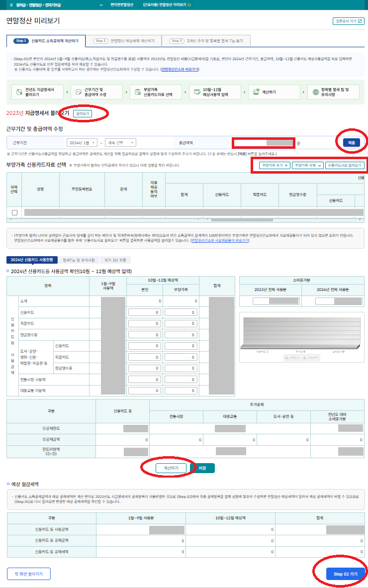368x588 pixels.
Task: Click the 총급여액 input field
Action: click(264, 143)
